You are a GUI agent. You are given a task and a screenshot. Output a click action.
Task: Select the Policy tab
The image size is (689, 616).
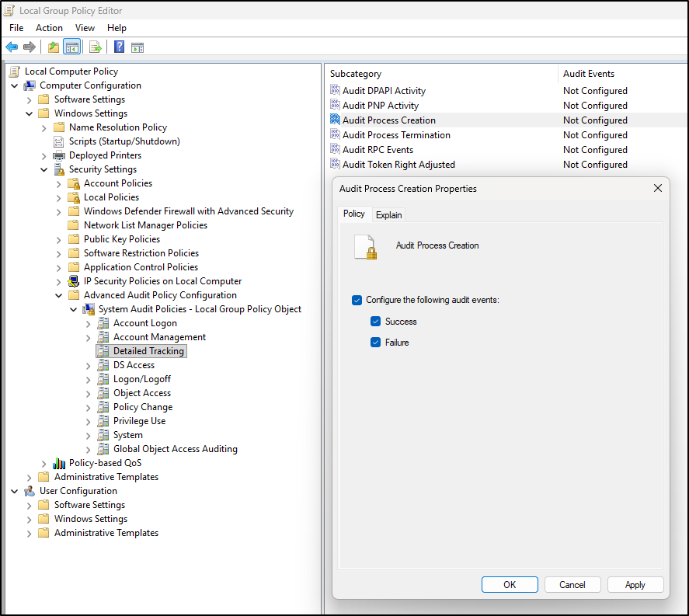354,214
